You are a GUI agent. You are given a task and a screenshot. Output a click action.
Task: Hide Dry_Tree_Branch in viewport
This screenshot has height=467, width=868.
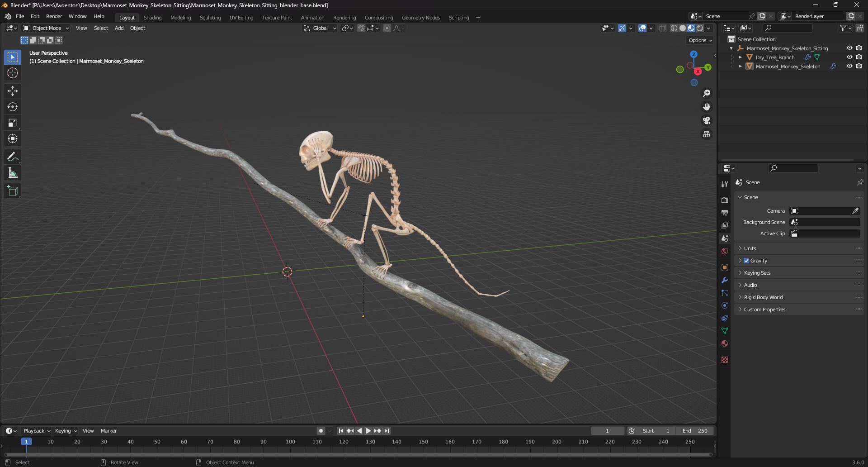(849, 57)
